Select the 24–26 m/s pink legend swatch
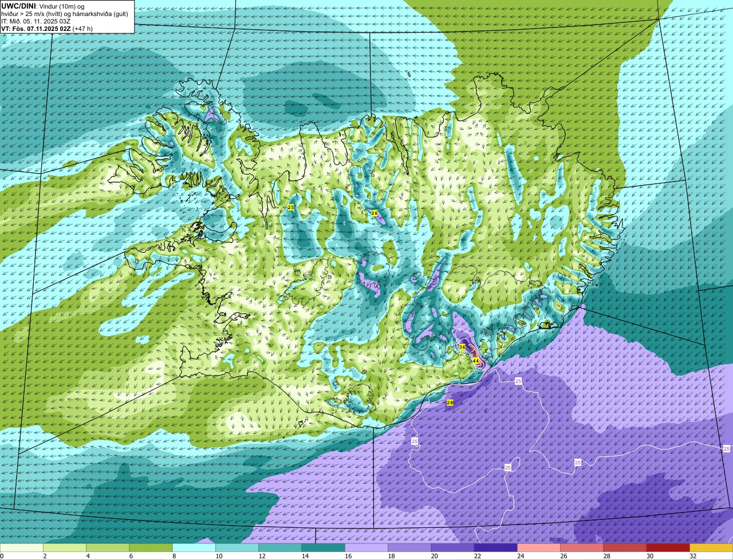 pos(539,547)
